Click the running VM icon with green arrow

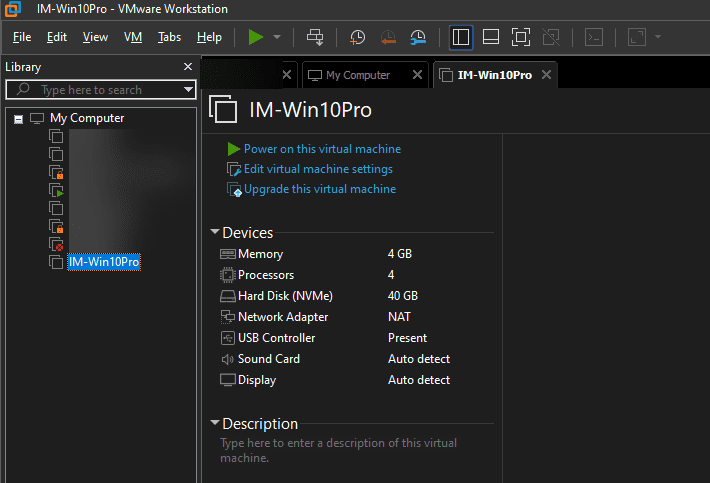56,190
